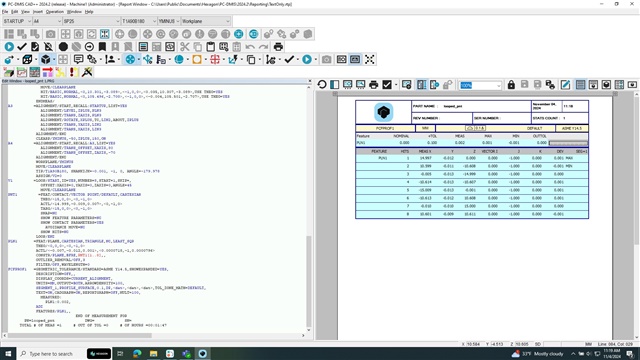Open the report zoom percentage combo box
This screenshot has height=360, width=640.
(480, 85)
